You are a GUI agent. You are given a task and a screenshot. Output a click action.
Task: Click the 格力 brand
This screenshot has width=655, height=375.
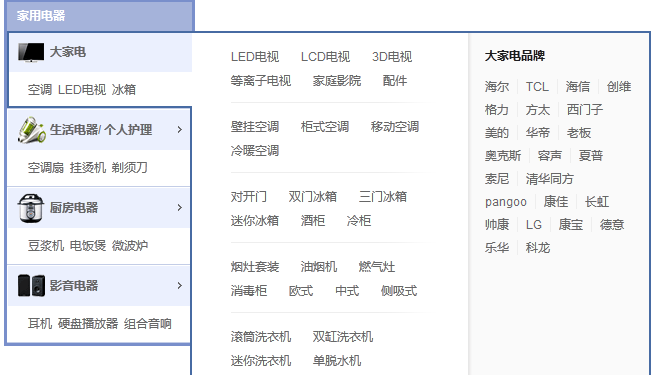pos(497,110)
